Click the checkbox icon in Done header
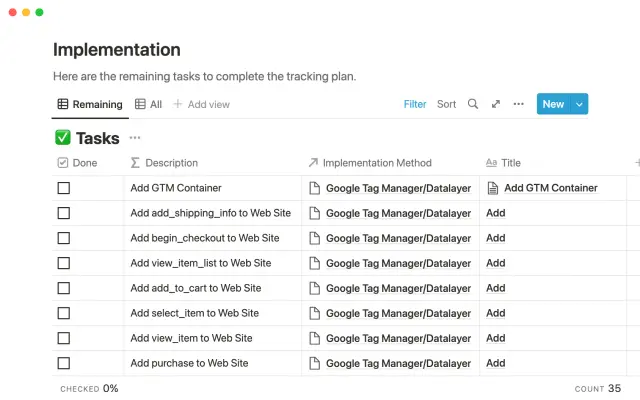Screen dimensions: 640x400 coord(63,163)
